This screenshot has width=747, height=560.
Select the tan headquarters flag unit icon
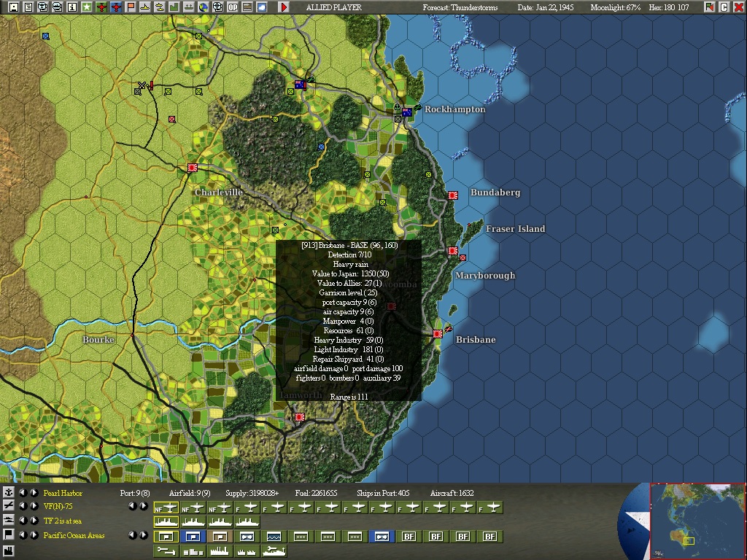coord(220,537)
